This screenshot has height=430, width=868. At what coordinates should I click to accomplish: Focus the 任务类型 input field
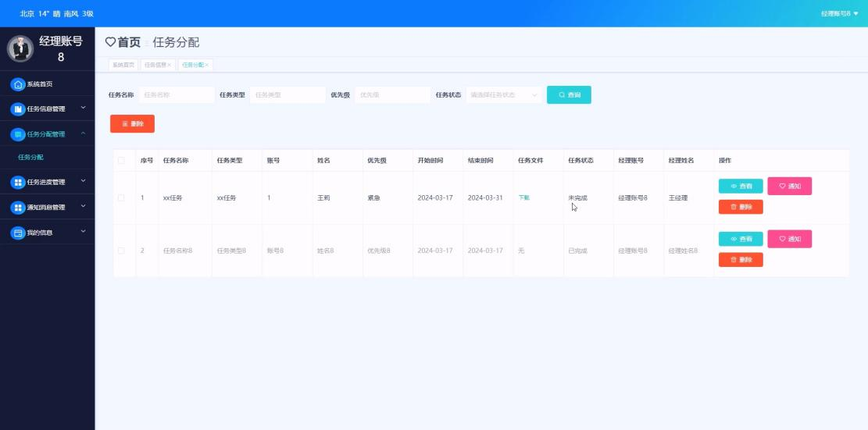(288, 95)
